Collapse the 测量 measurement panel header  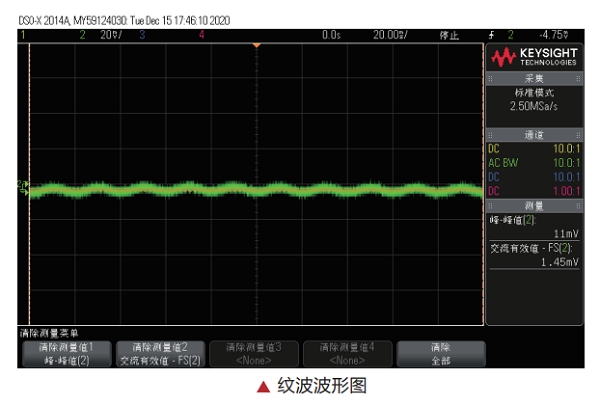[532, 204]
